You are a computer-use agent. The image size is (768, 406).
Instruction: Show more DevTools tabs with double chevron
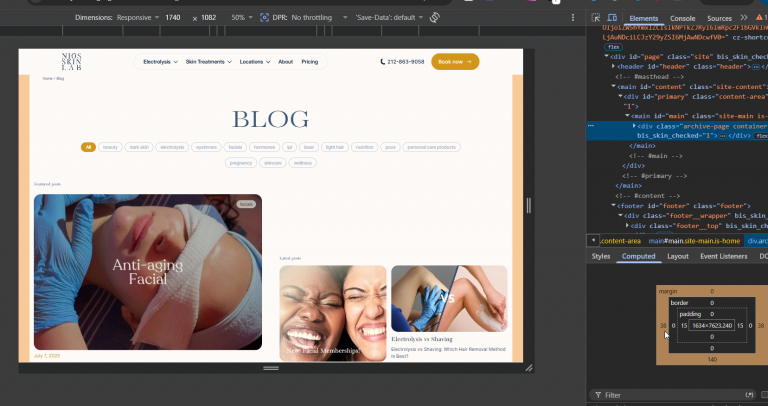pos(744,18)
